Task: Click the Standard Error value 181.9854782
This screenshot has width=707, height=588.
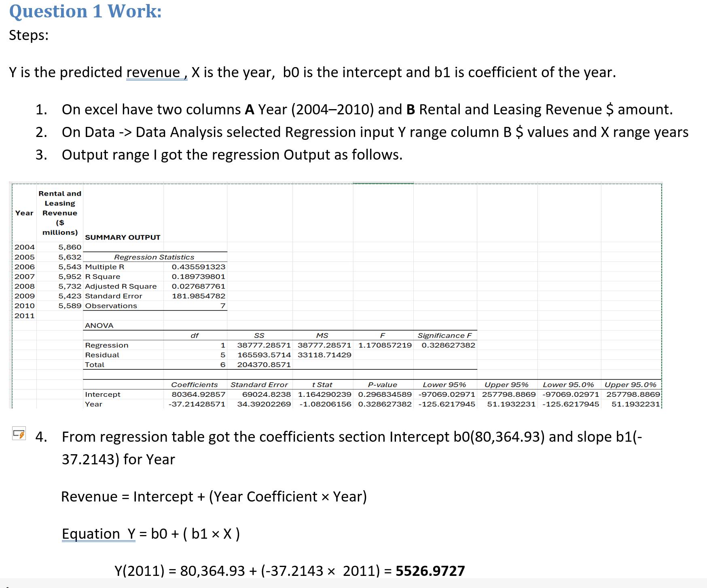Action: 199,296
